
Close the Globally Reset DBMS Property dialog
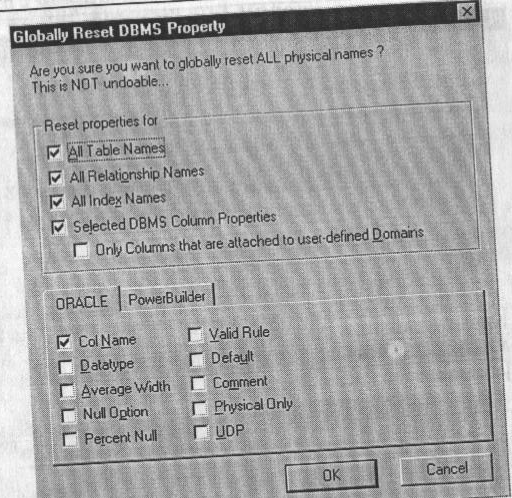(x=467, y=12)
